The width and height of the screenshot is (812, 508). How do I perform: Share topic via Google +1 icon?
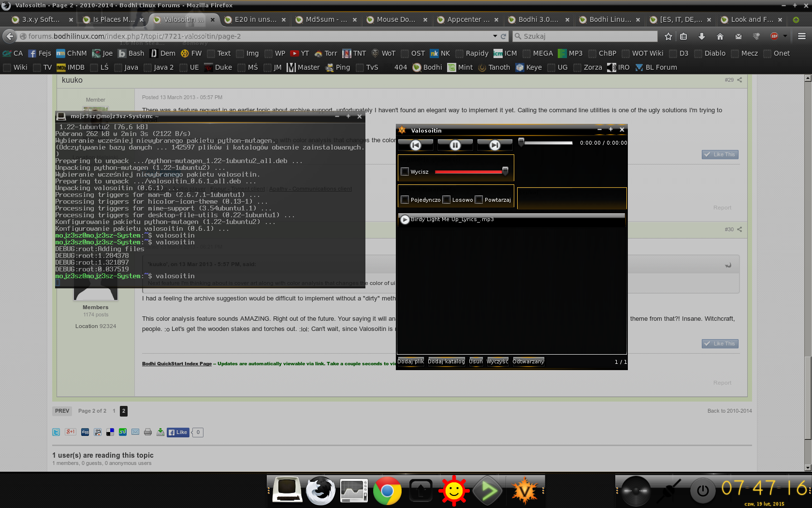pyautogui.click(x=71, y=432)
